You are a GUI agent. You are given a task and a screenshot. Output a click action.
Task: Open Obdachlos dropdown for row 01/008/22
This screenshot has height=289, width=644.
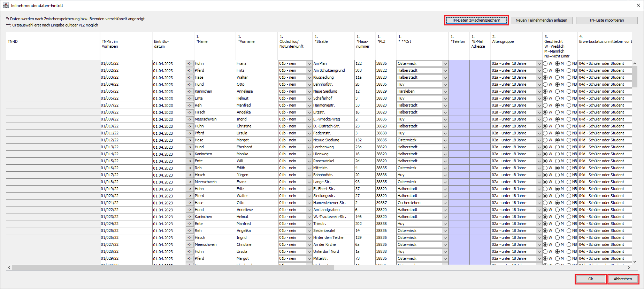tap(309, 112)
